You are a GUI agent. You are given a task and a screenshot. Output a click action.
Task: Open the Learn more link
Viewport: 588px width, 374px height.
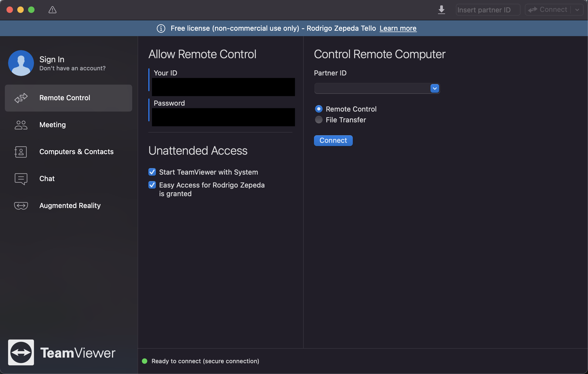pyautogui.click(x=398, y=28)
